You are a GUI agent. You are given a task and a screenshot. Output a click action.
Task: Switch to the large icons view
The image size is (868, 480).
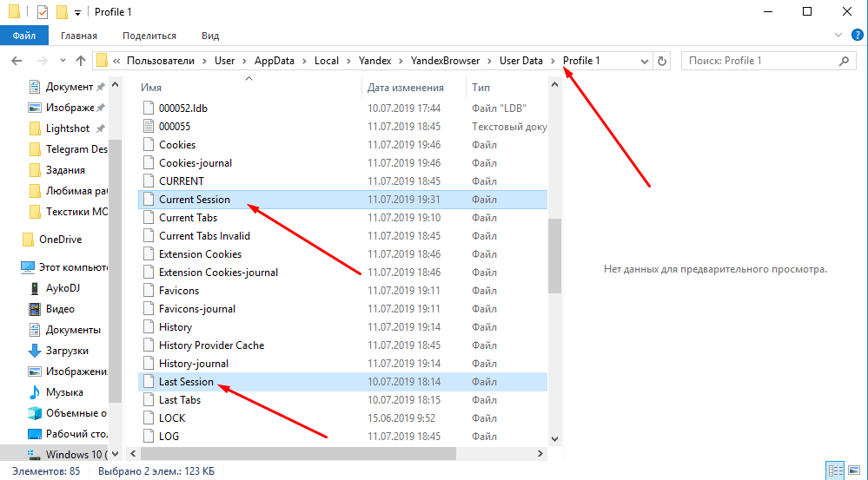pyautogui.click(x=855, y=470)
